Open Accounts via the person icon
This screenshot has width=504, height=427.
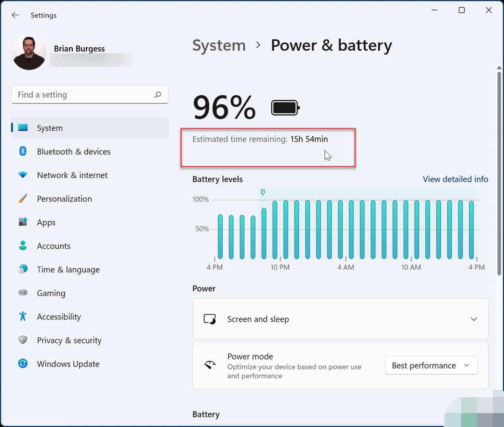[23, 245]
